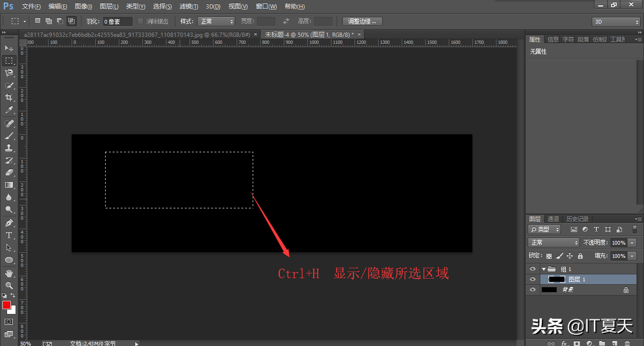Select the Move tool
The image size is (644, 346).
tap(9, 48)
